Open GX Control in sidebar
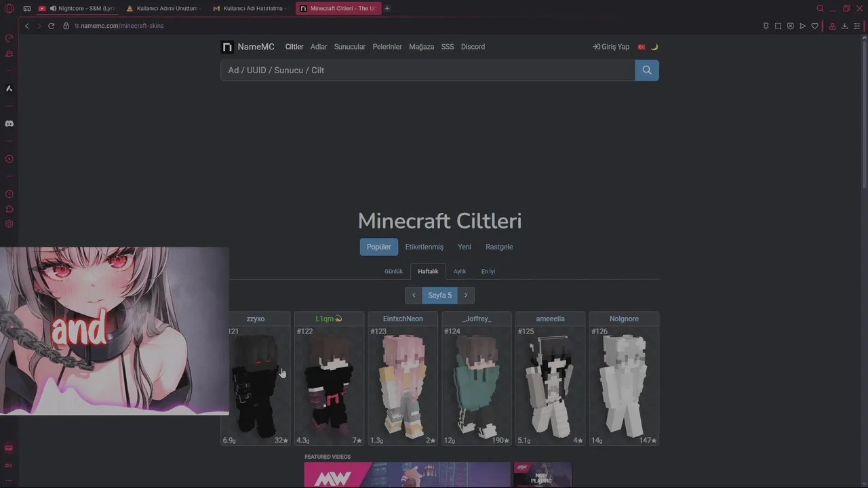Image resolution: width=868 pixels, height=488 pixels. coord(9,38)
